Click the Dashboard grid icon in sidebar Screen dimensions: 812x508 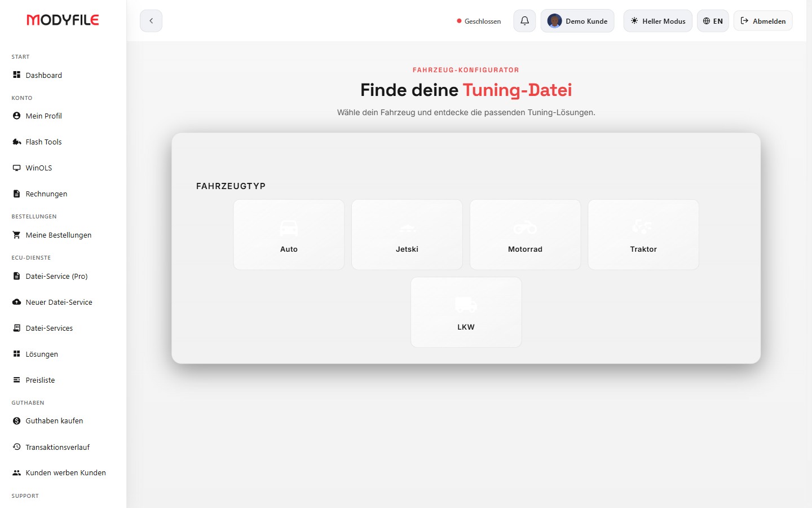click(x=17, y=75)
